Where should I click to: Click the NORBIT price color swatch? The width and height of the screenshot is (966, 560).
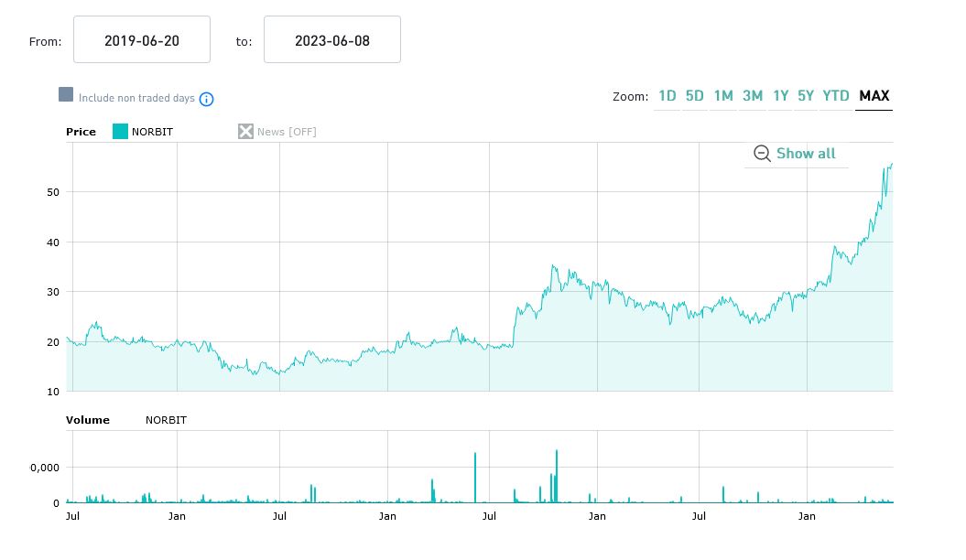tap(120, 132)
